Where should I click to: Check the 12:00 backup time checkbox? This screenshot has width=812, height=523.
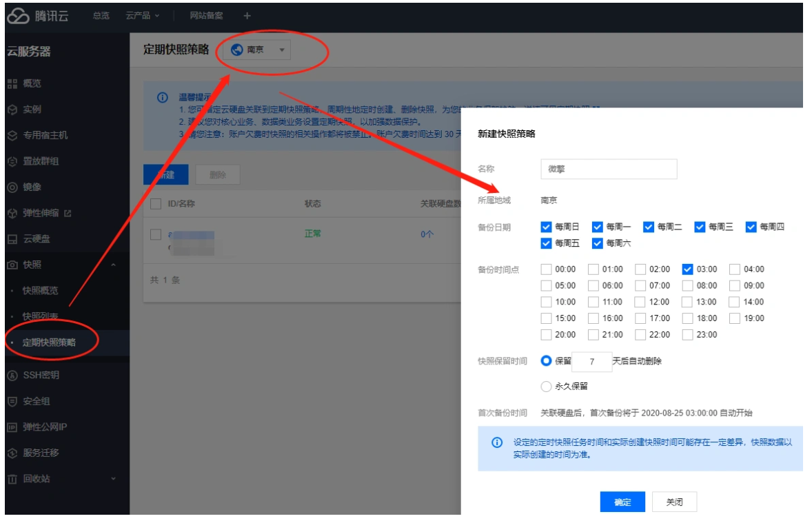point(640,302)
